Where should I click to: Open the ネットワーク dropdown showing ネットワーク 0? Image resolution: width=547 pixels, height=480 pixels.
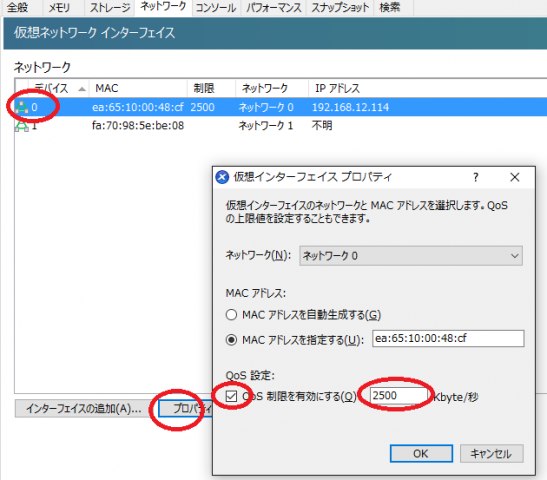coord(411,256)
